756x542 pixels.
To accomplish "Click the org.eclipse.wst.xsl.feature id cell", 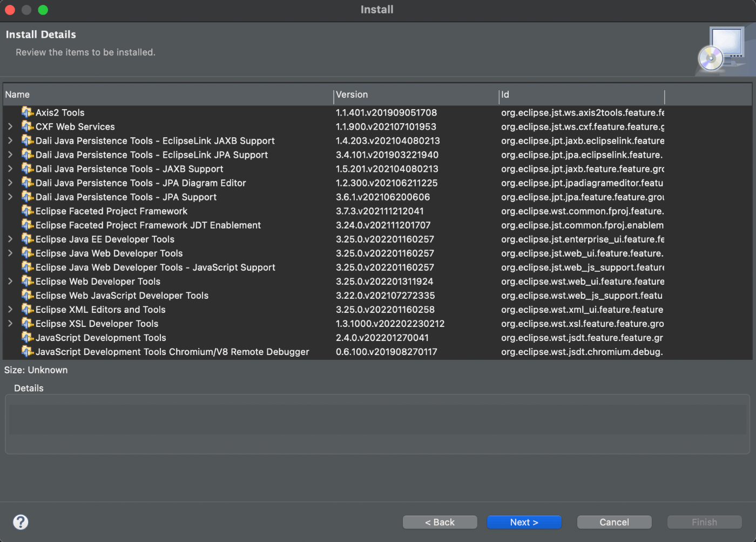I will 583,323.
